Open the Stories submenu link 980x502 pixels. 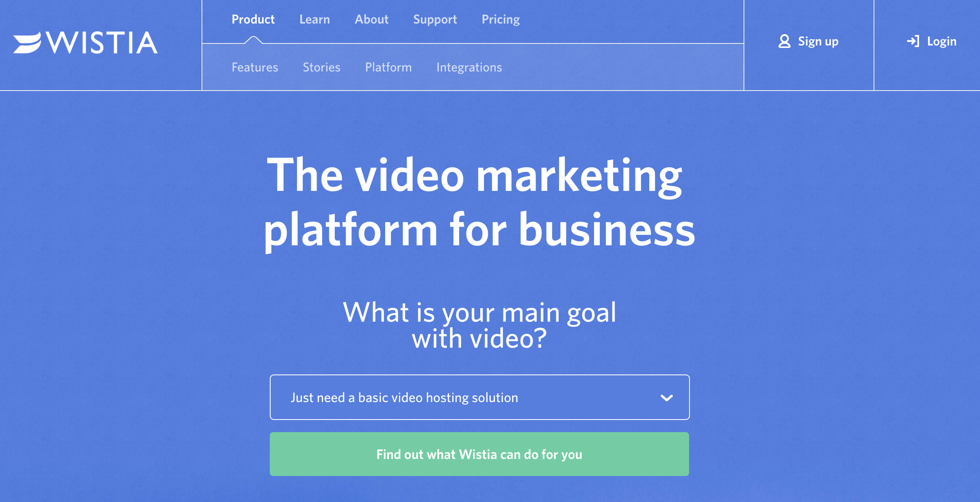pos(321,67)
